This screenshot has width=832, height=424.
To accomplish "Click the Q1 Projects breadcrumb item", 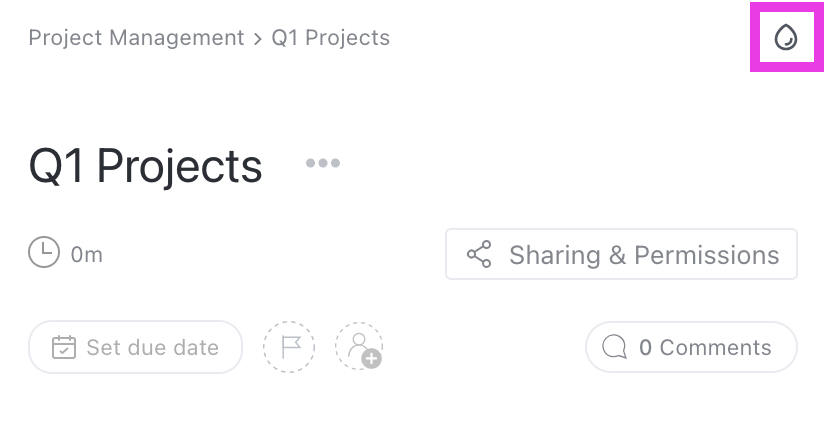I will (x=331, y=38).
